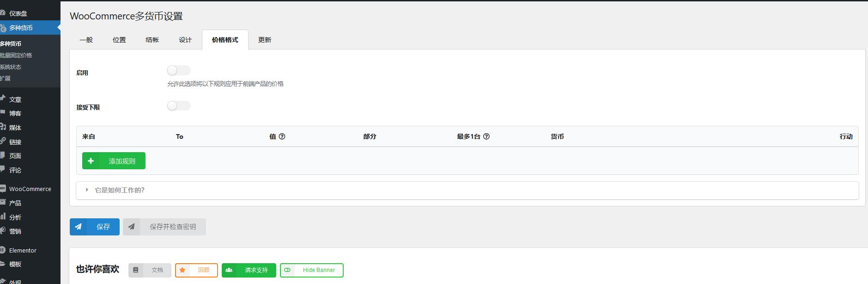Click the Elementor icon in the sidebar
Screen dimensions: 868x284
(3, 250)
